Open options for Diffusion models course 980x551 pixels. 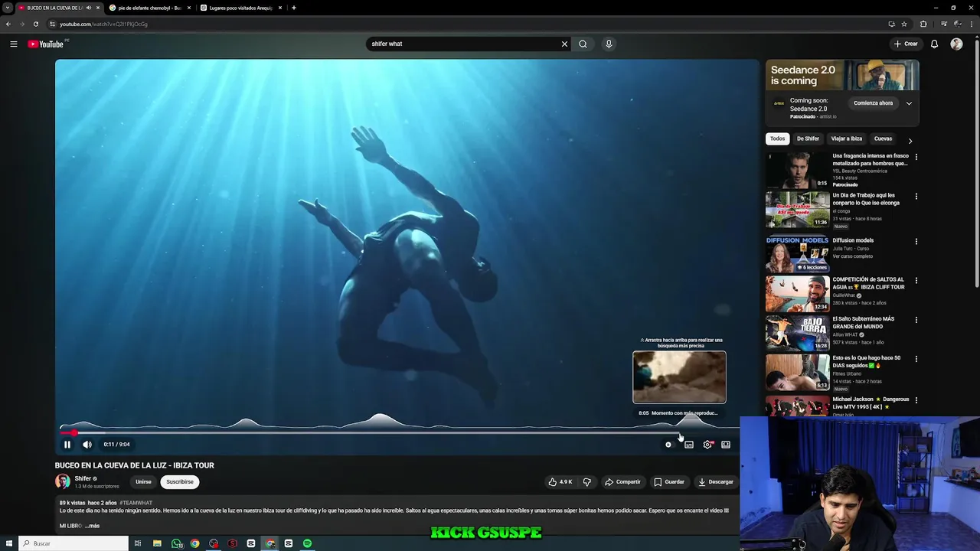click(x=916, y=242)
